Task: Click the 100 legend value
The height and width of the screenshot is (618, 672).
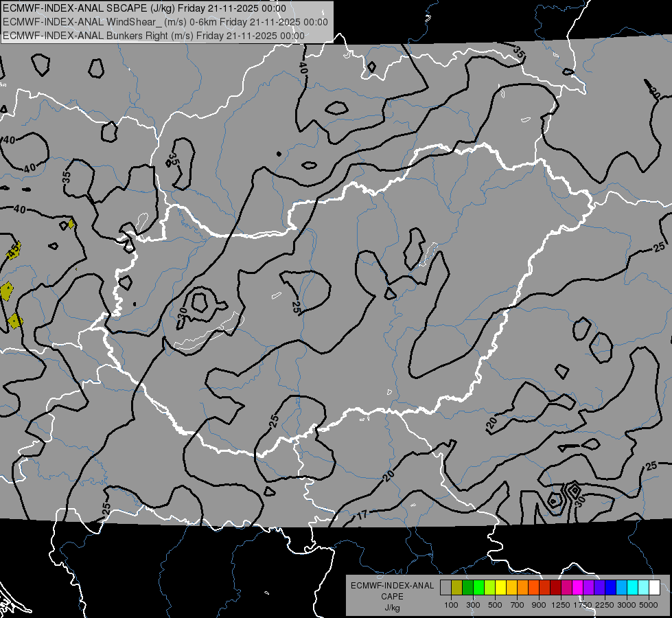Action: pyautogui.click(x=451, y=605)
